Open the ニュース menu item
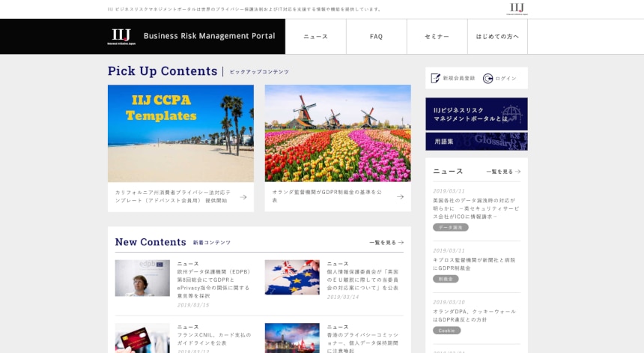The image size is (644, 353). 315,37
